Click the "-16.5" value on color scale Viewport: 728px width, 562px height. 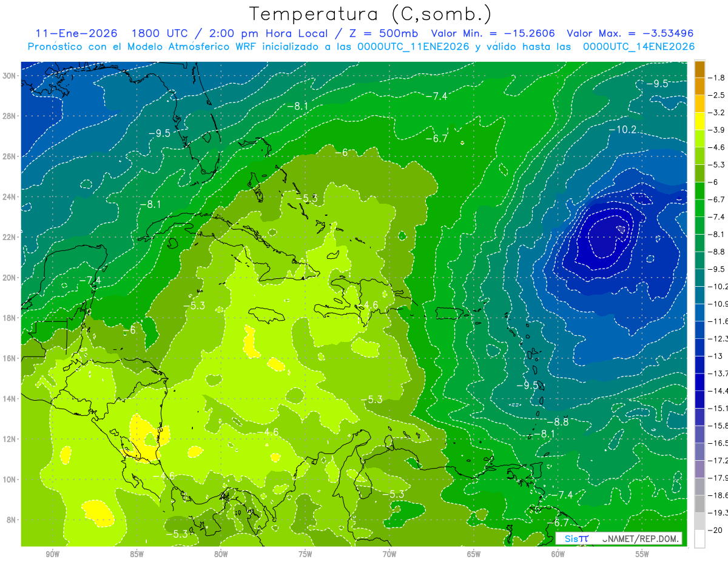pos(718,443)
